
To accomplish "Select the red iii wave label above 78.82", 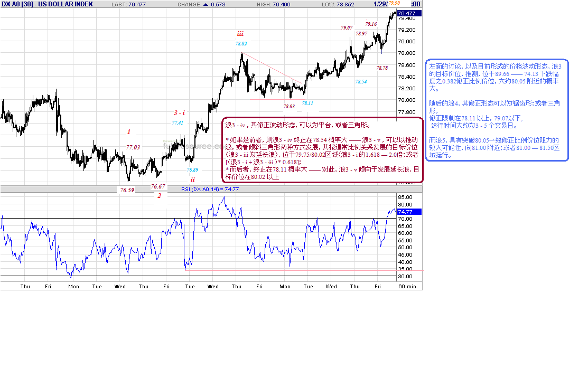I will point(240,34).
